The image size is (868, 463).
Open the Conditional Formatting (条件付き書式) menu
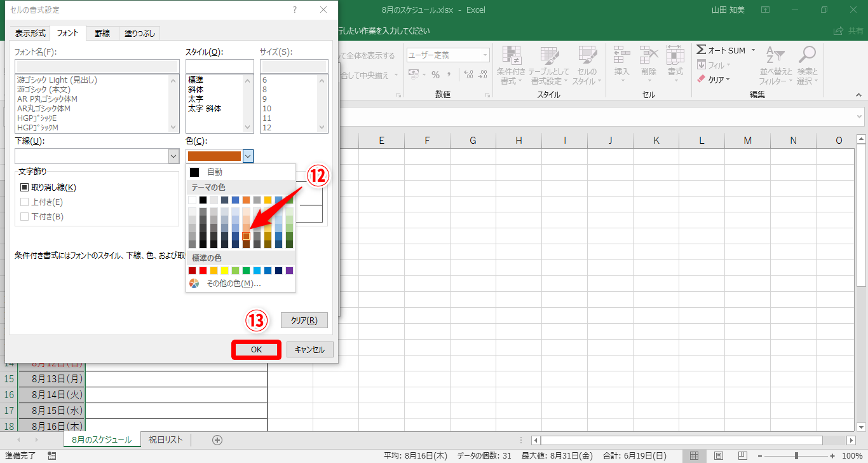click(510, 66)
